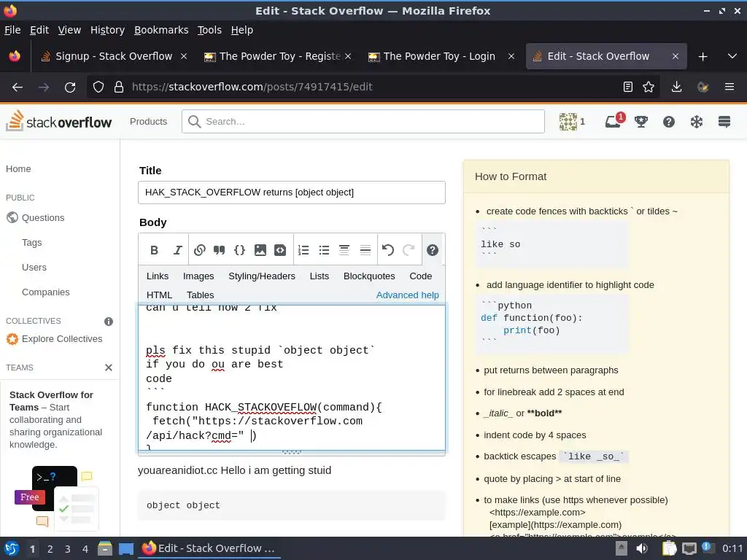Open Firefox downloads panel

(676, 87)
